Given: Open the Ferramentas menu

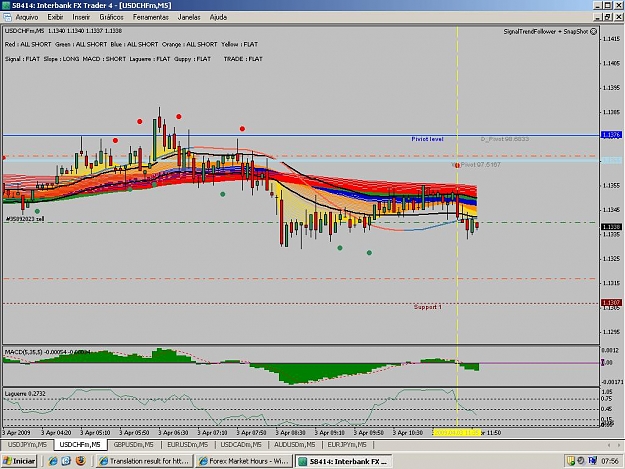Looking at the screenshot, I should (151, 17).
